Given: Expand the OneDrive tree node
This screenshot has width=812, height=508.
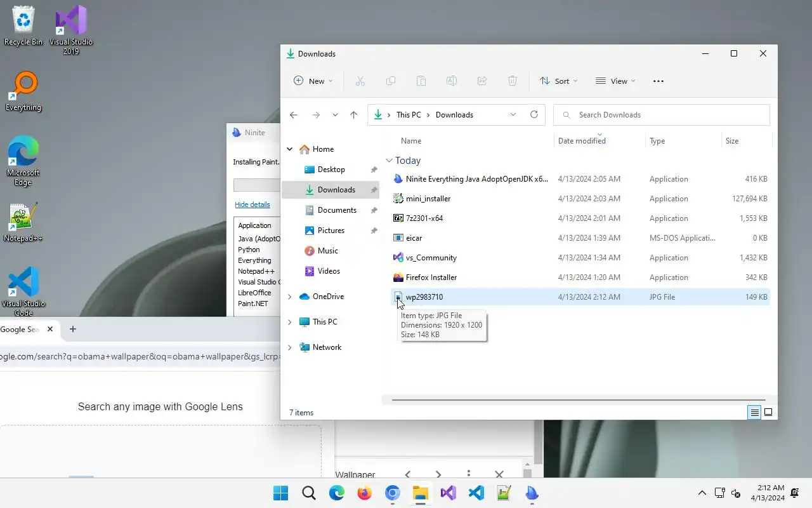Looking at the screenshot, I should coord(290,297).
